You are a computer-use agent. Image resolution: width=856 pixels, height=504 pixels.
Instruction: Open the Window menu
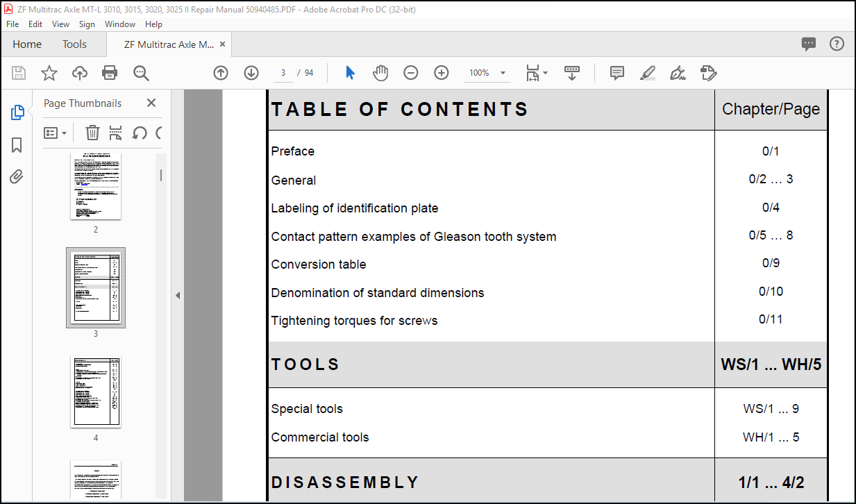pyautogui.click(x=120, y=24)
